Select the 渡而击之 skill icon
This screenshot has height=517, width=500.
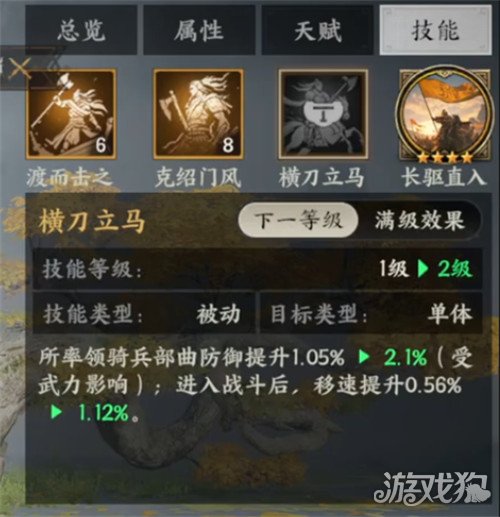tap(71, 114)
